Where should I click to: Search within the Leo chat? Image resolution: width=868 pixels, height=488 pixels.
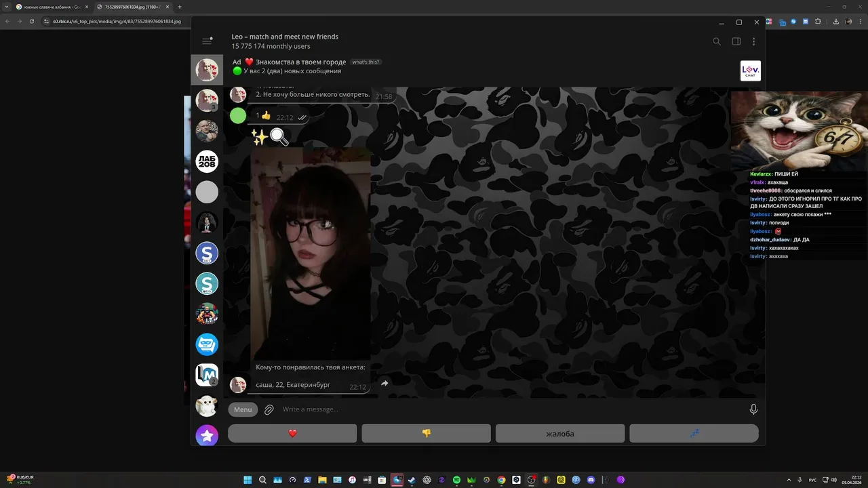[x=717, y=41]
